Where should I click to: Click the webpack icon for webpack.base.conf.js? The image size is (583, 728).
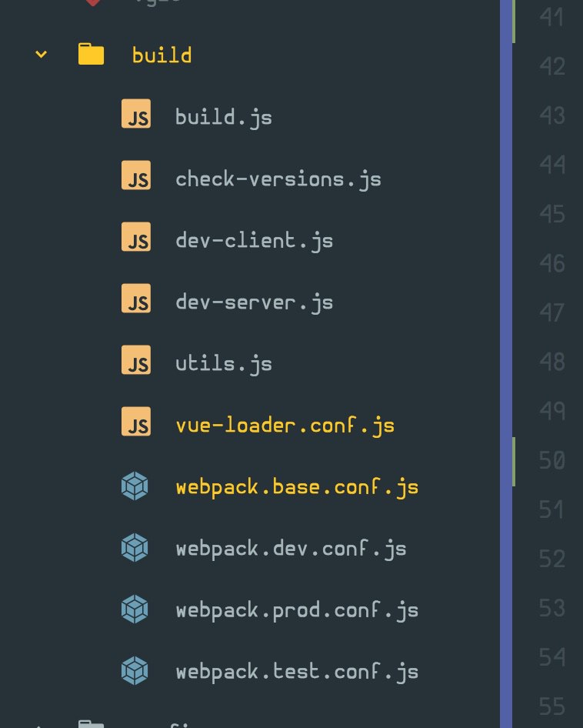coord(135,486)
